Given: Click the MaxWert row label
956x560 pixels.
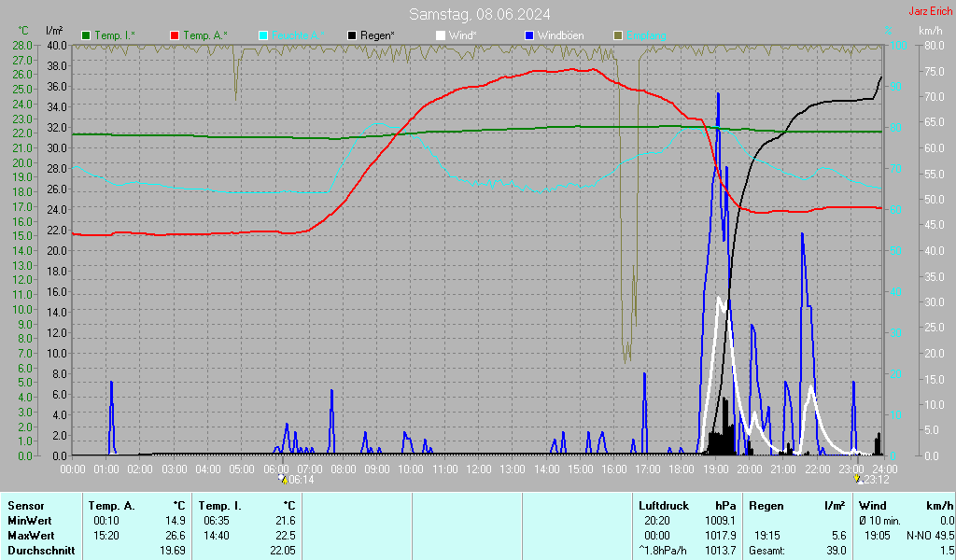Looking at the screenshot, I should 31,536.
